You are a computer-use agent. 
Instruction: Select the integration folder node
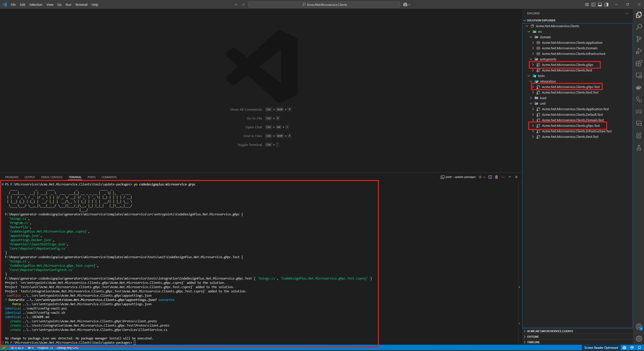[x=548, y=81]
